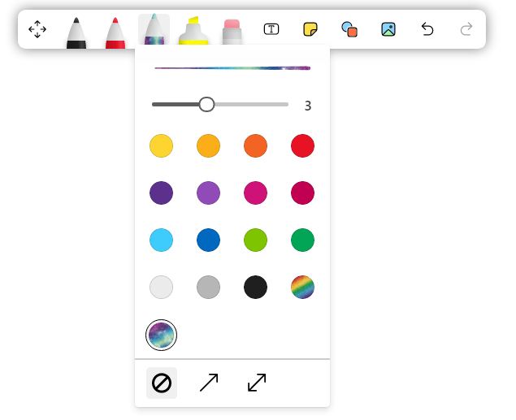The height and width of the screenshot is (420, 516).
Task: Choose the galaxy ink swatch
Action: point(161,334)
